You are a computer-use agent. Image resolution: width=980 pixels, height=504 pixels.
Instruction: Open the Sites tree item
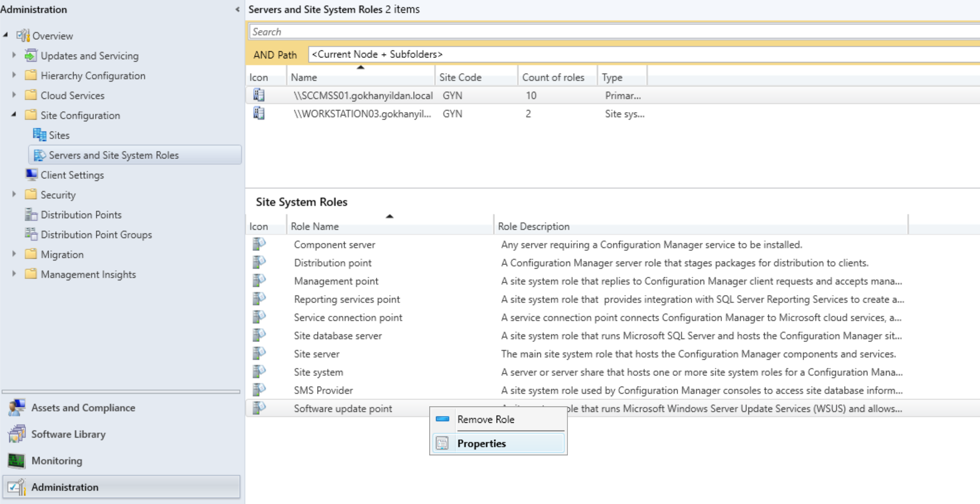(x=59, y=135)
